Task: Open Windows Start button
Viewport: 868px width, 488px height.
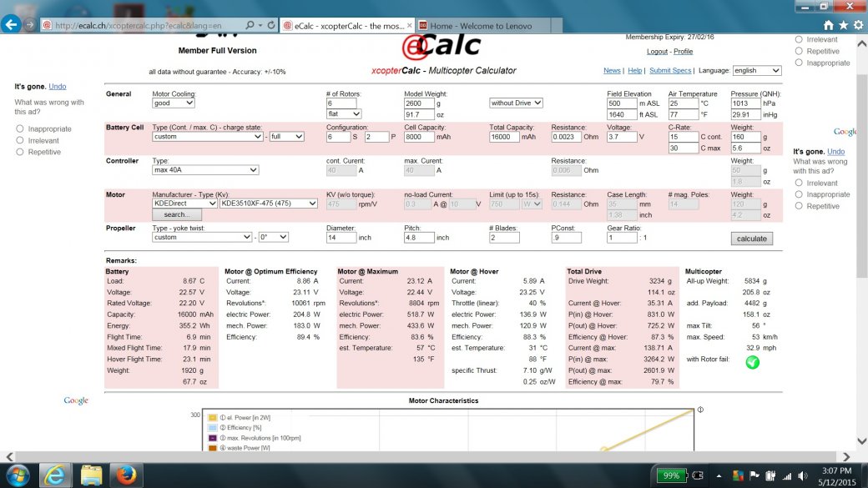Action: (x=18, y=475)
